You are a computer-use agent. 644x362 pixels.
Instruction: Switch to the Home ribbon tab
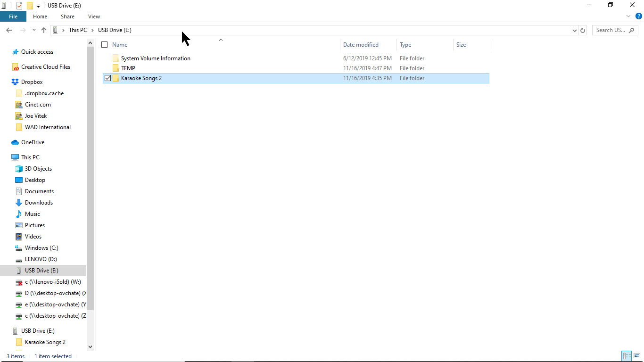point(40,16)
